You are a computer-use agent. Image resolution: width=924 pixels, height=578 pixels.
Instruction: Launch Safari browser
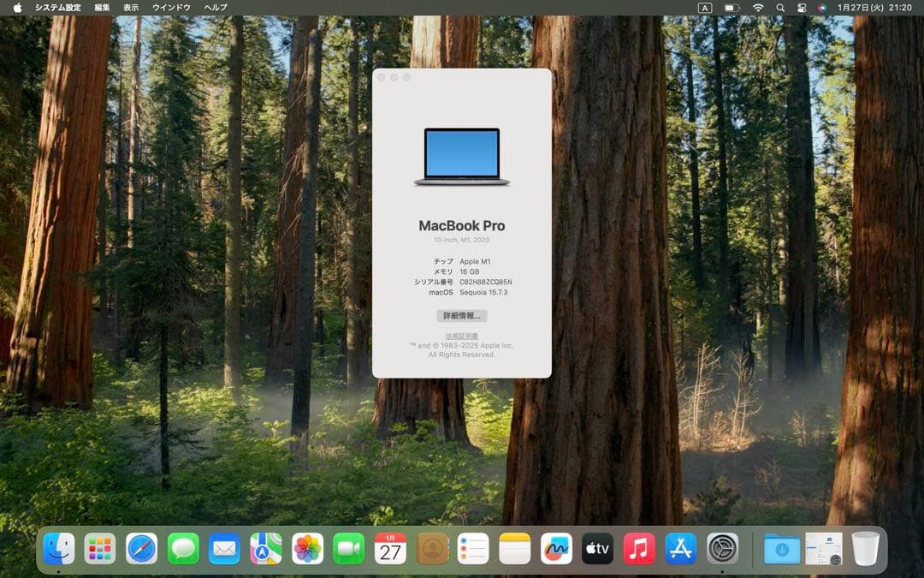140,548
